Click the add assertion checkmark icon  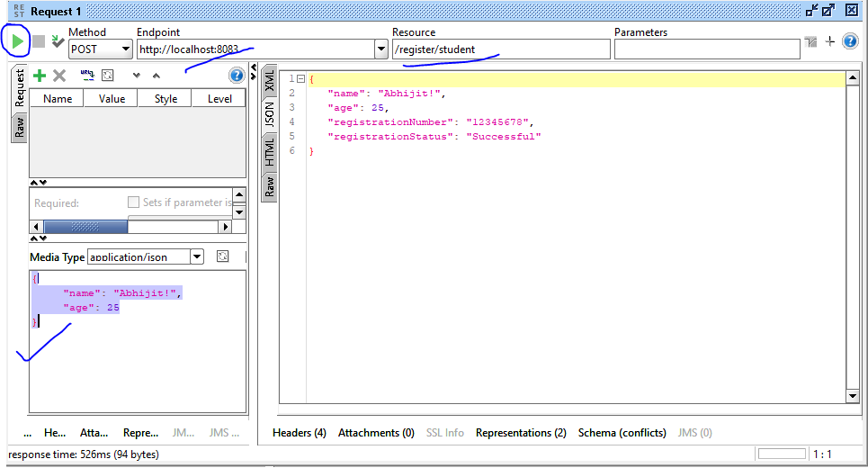click(x=58, y=41)
